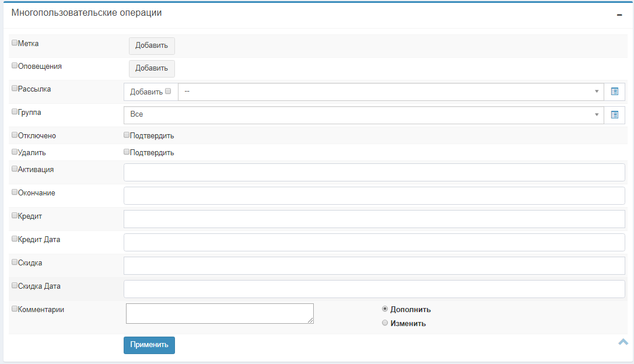Image resolution: width=634 pixels, height=364 pixels.
Task: Click the Комментарии text area
Action: point(219,313)
